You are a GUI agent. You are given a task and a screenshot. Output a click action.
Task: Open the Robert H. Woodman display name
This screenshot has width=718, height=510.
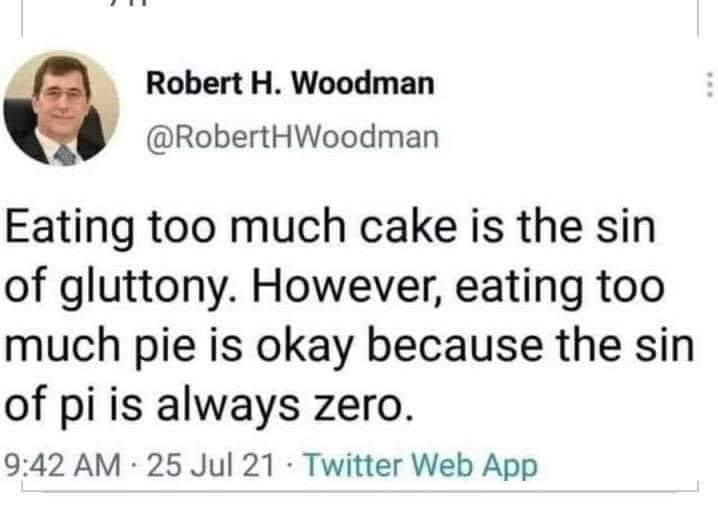(x=290, y=84)
